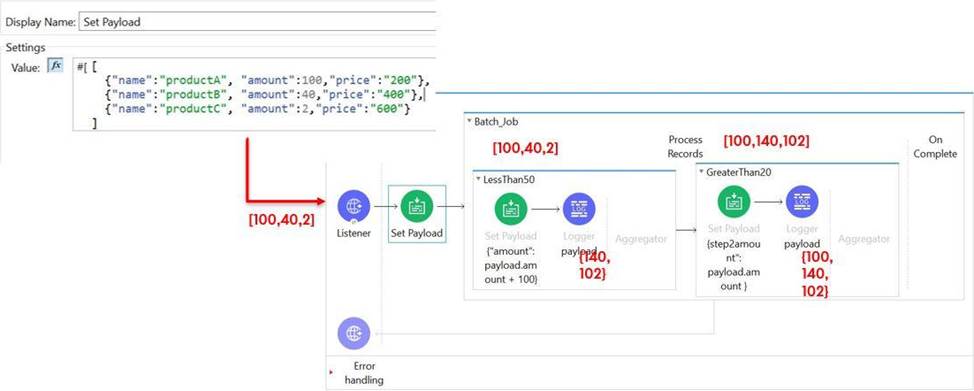Select Logger icon in GreaterThan20 step
Viewport: 974px width, 391px height.
[x=802, y=201]
